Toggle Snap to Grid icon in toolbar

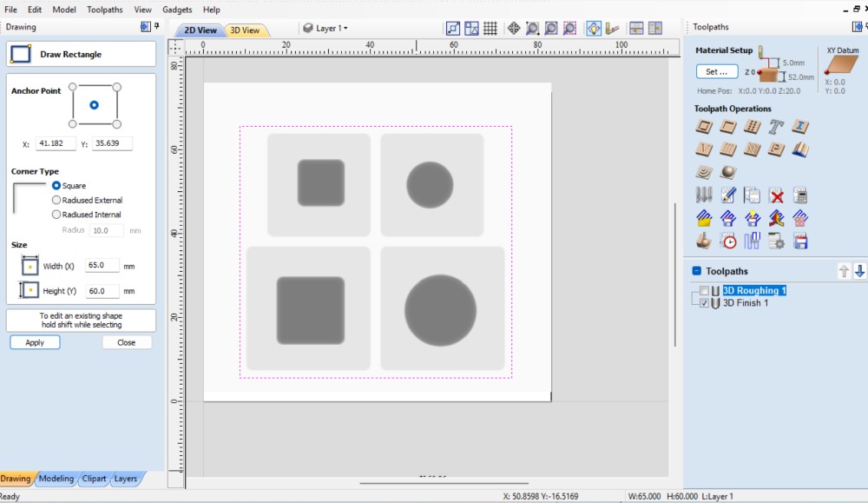click(x=490, y=29)
